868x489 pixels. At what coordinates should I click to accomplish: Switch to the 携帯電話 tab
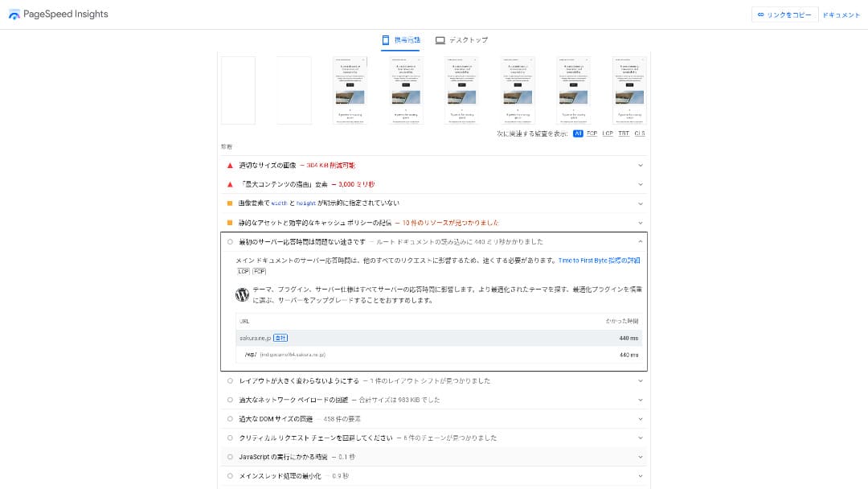coord(400,40)
